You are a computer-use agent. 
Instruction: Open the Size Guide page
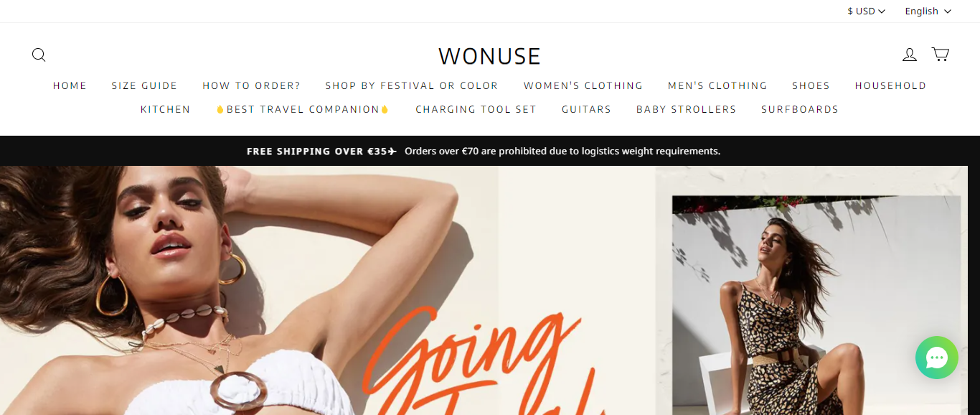[144, 85]
